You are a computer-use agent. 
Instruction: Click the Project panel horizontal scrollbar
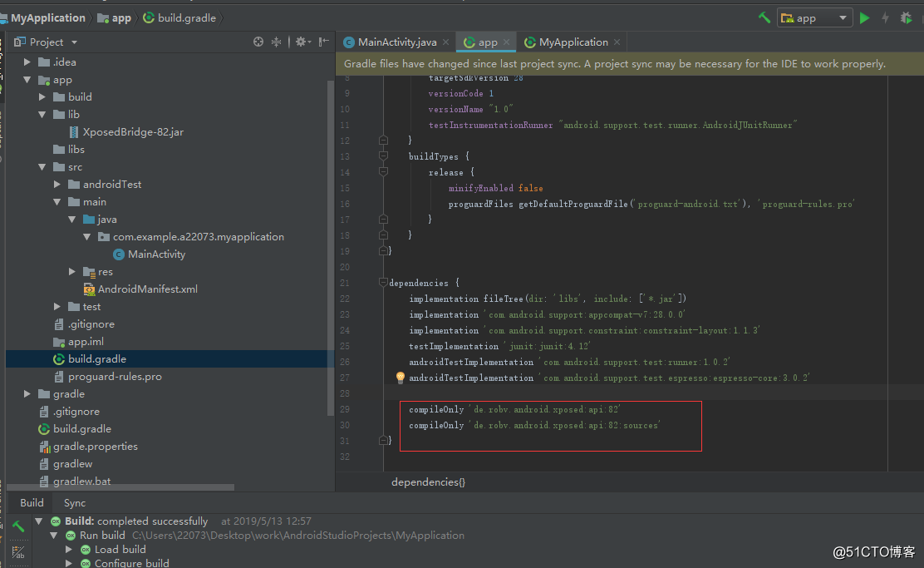point(120,488)
